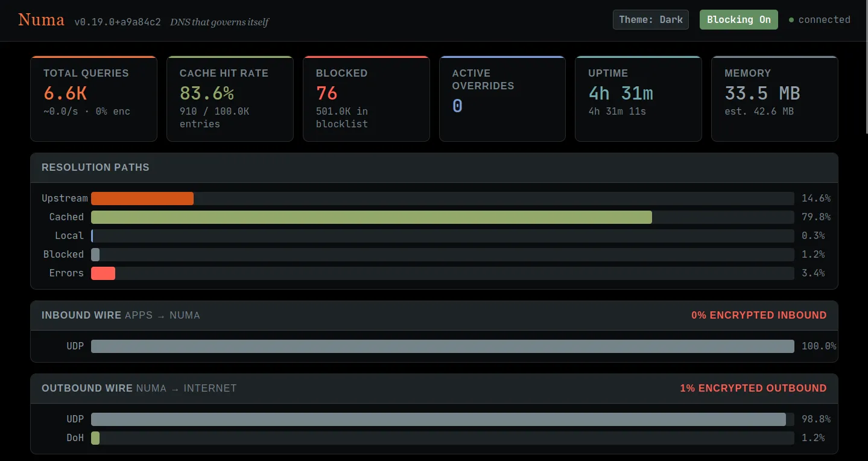The height and width of the screenshot is (461, 868).
Task: Click the tagline DNS that governs itself
Action: tap(220, 22)
